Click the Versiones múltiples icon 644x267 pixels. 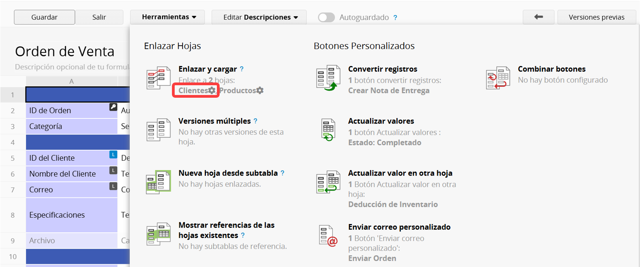tap(158, 130)
